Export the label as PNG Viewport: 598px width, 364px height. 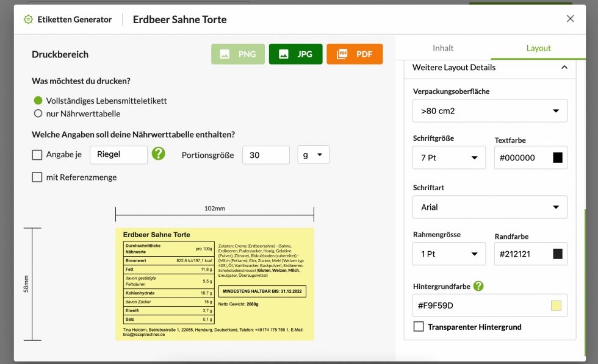click(x=238, y=54)
